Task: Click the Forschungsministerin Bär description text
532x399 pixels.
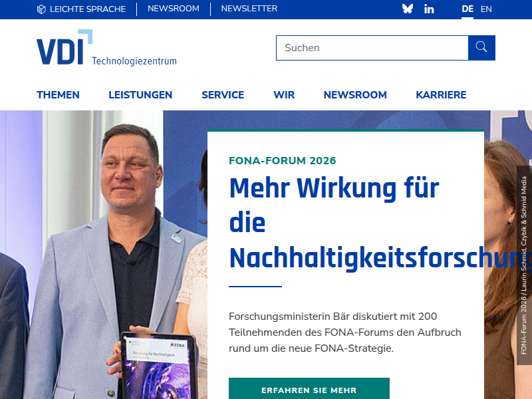Action: pos(344,332)
